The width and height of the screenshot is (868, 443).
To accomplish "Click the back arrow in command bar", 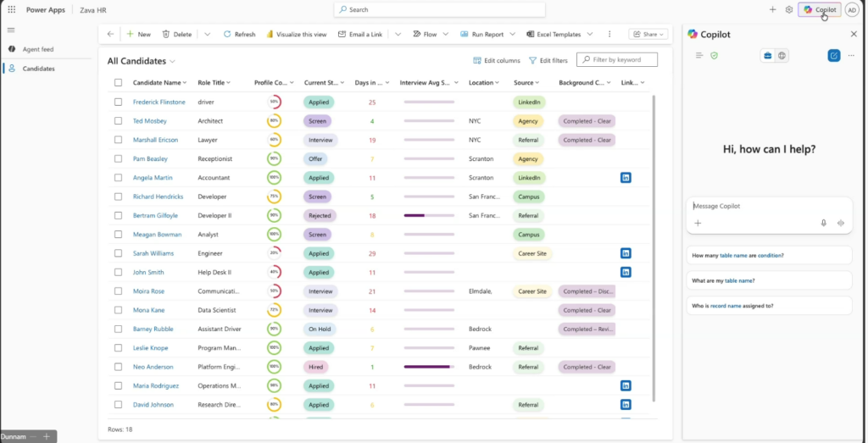I will (x=110, y=34).
